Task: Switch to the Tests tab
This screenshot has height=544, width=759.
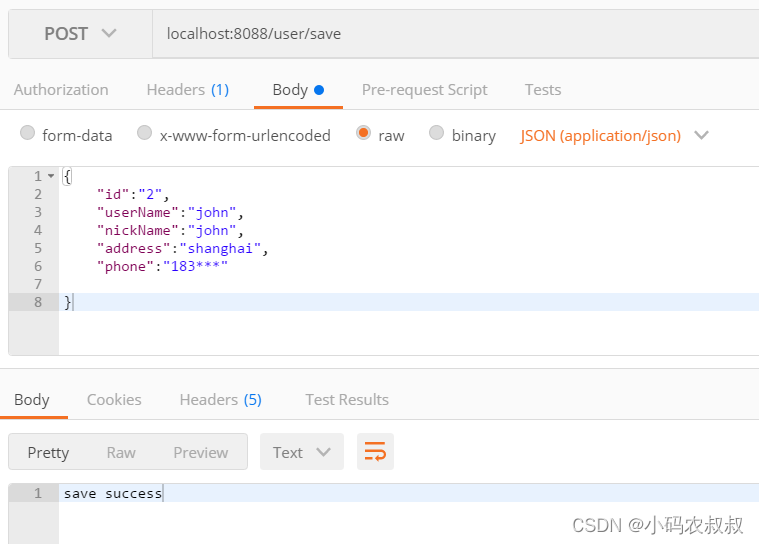Action: click(543, 90)
